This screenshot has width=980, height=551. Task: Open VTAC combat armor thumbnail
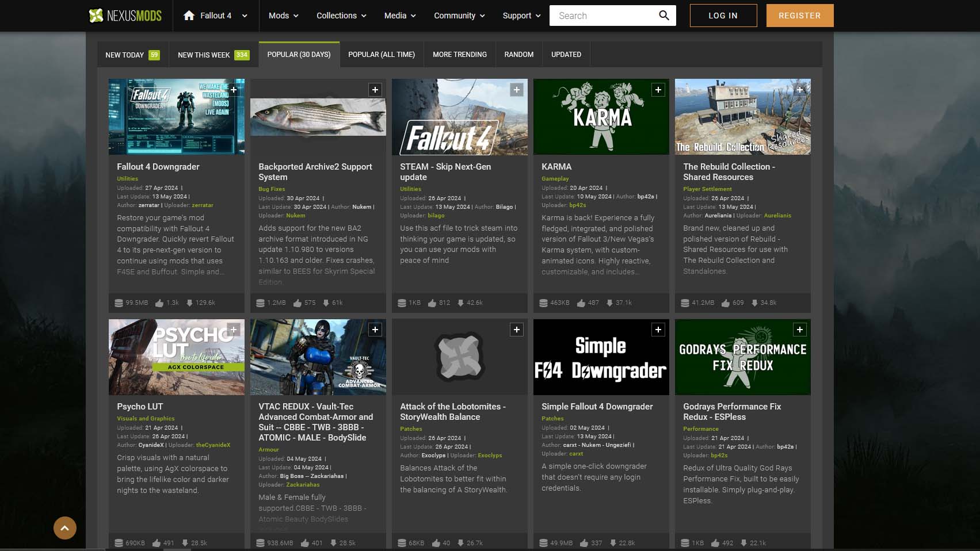coord(318,357)
